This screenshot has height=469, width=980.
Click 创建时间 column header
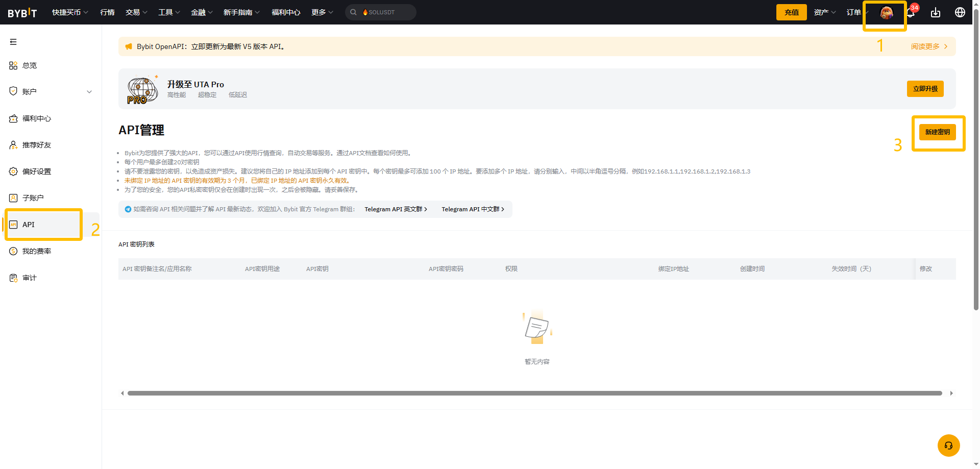pyautogui.click(x=752, y=269)
